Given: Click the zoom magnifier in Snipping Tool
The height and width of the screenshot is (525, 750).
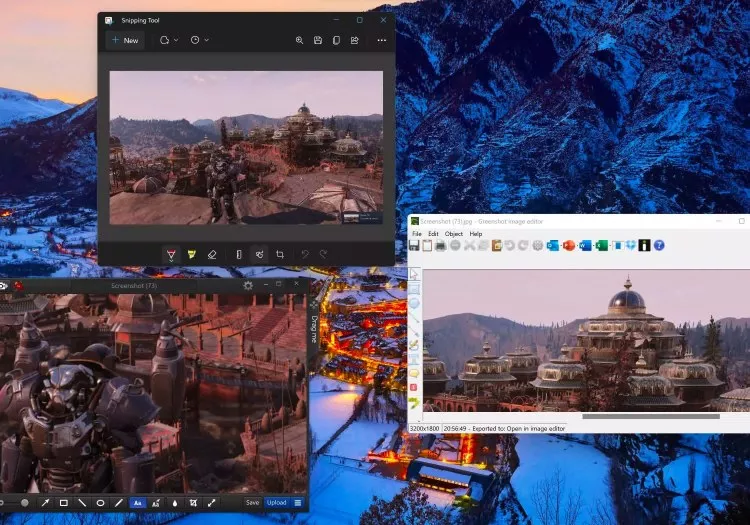Looking at the screenshot, I should (299, 40).
